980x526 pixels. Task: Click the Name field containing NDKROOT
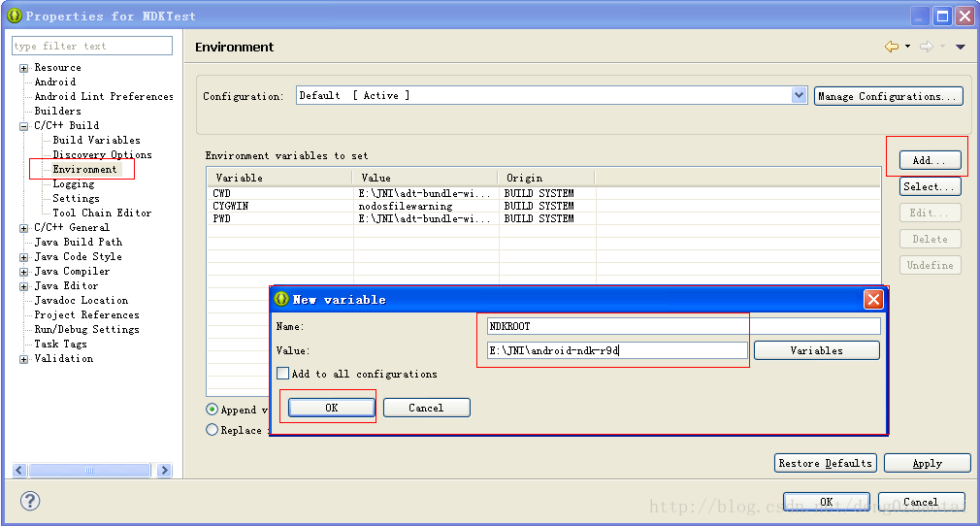pos(684,326)
